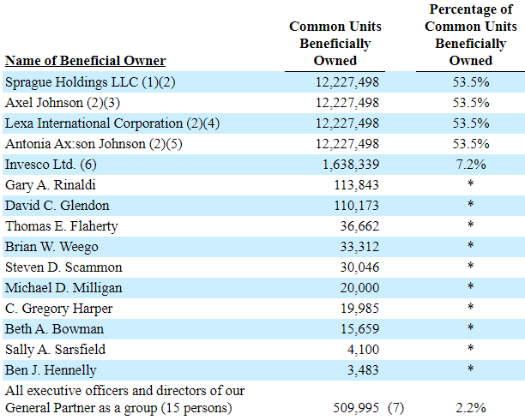Click 12,227,498 in the Sprague Holdings row
The height and width of the screenshot is (420, 525).
(347, 82)
